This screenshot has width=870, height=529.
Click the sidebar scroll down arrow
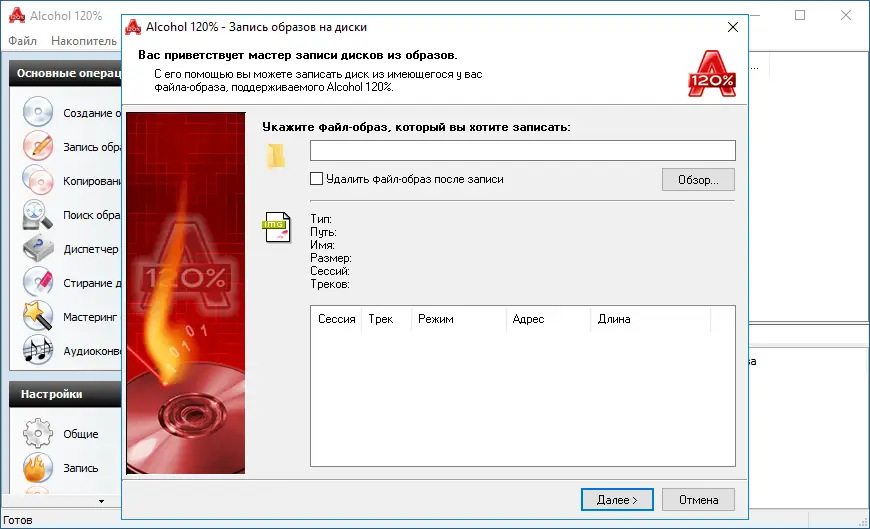pyautogui.click(x=101, y=501)
